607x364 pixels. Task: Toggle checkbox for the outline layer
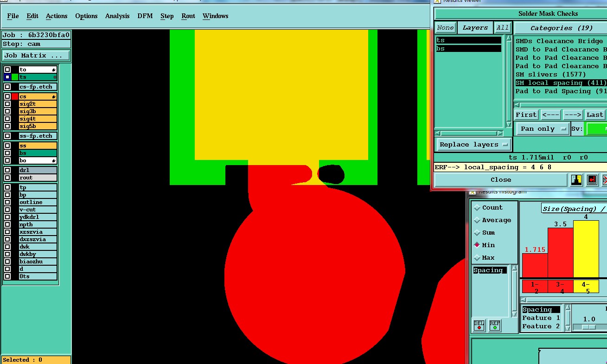tap(7, 202)
